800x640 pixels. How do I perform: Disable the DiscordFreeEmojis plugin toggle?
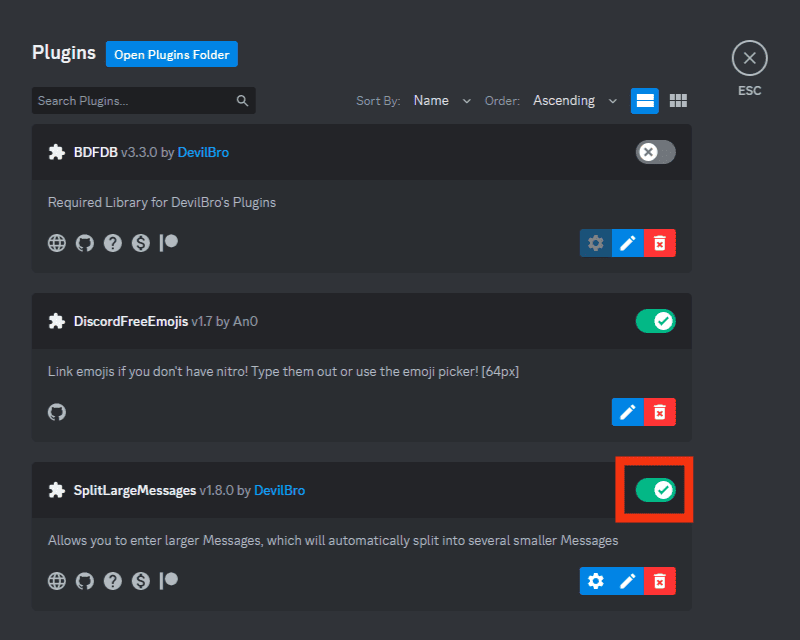[x=656, y=321]
